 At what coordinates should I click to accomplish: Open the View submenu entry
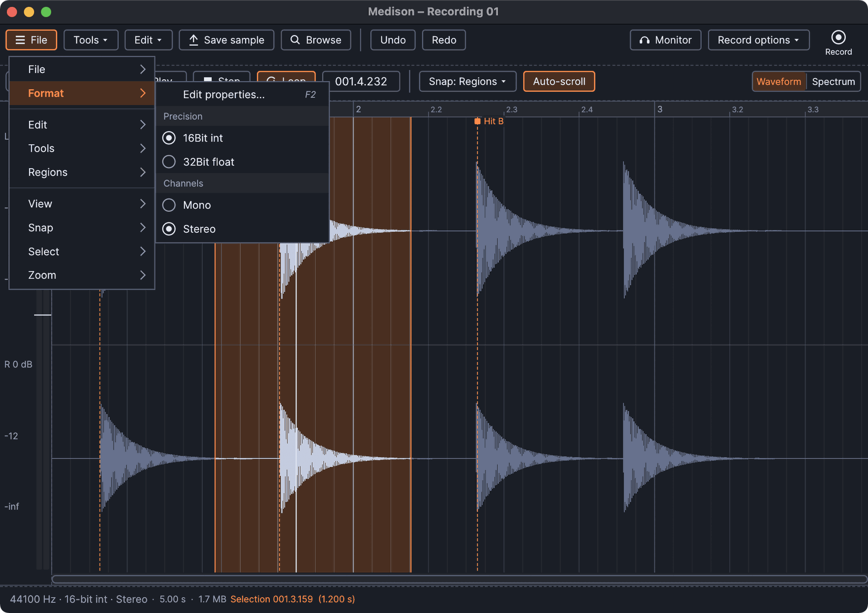pos(82,204)
